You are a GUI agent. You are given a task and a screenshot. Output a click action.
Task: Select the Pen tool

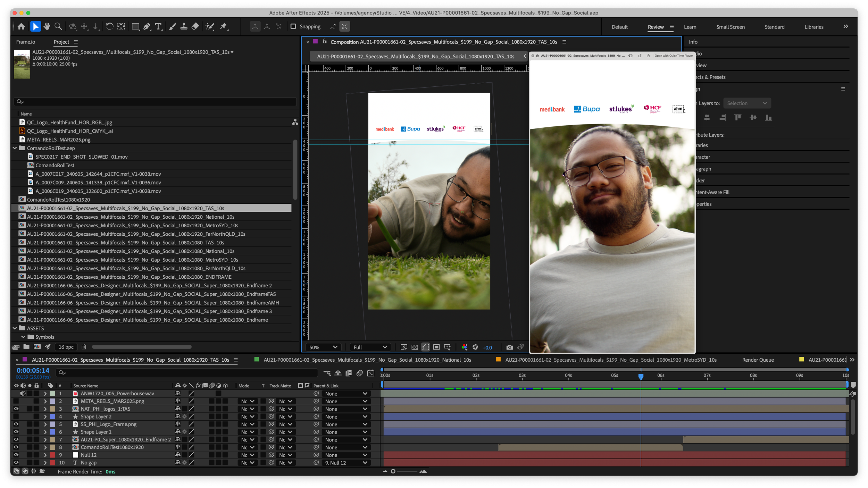point(147,26)
